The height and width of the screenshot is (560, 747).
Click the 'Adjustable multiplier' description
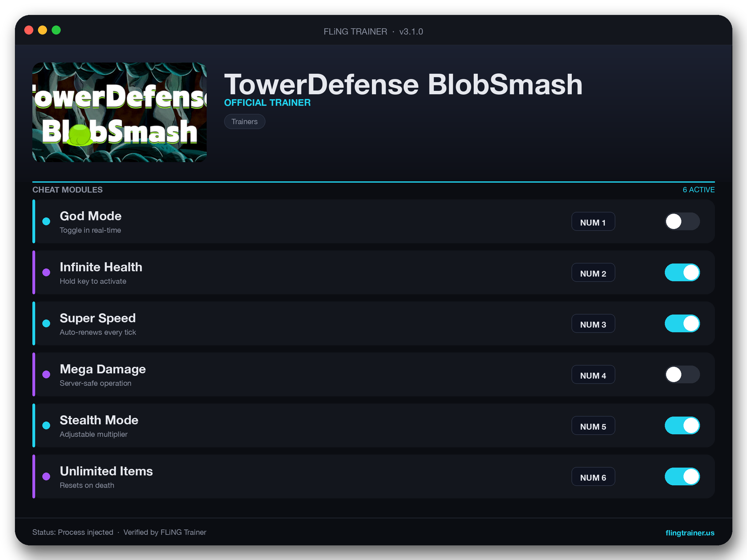(x=94, y=434)
